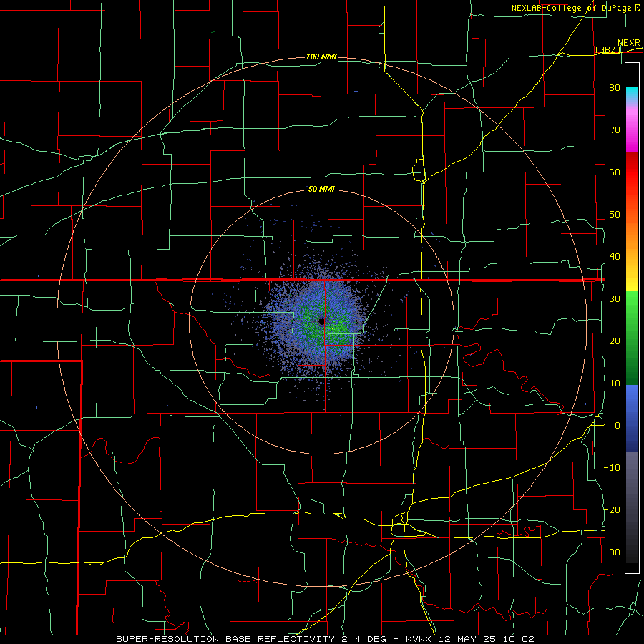Viewport: 644px width, 644px height.
Task: Click the blue segment of reflectivity color bar
Action: click(x=632, y=419)
